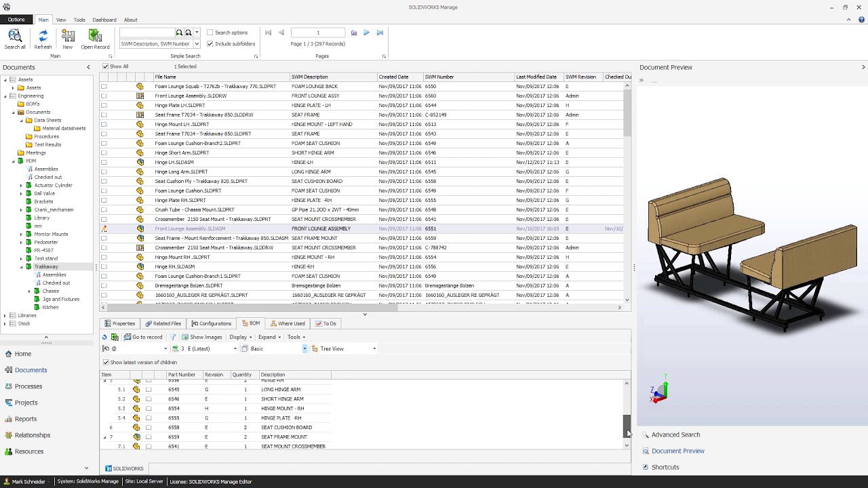Click the BOM vertical scrollbar thumb
The width and height of the screenshot is (868, 488).
tap(627, 426)
